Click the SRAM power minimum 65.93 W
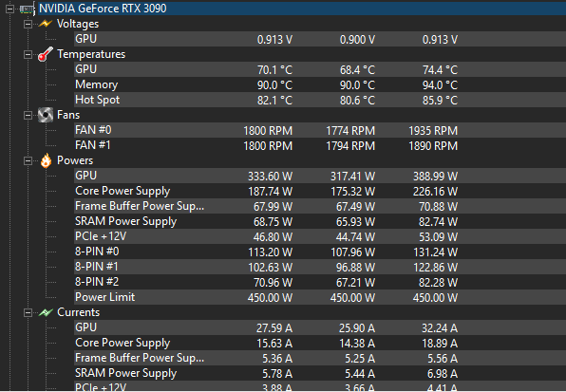The image size is (566, 392). click(355, 222)
